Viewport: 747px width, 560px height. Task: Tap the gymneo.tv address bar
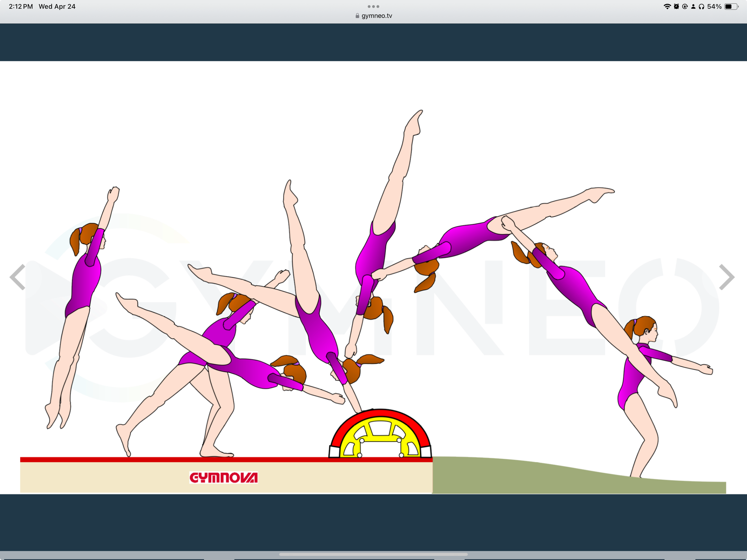coord(376,16)
